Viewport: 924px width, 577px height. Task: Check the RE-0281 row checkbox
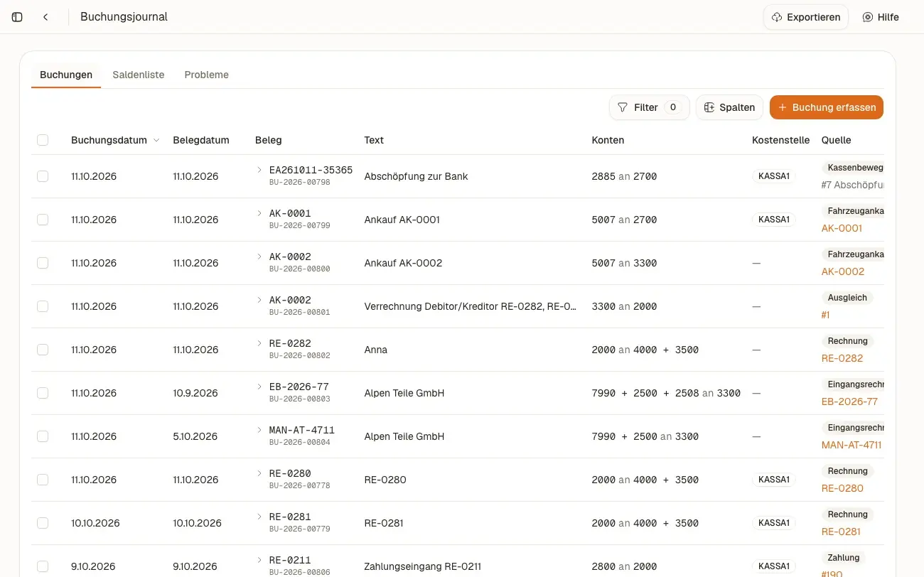click(x=43, y=523)
